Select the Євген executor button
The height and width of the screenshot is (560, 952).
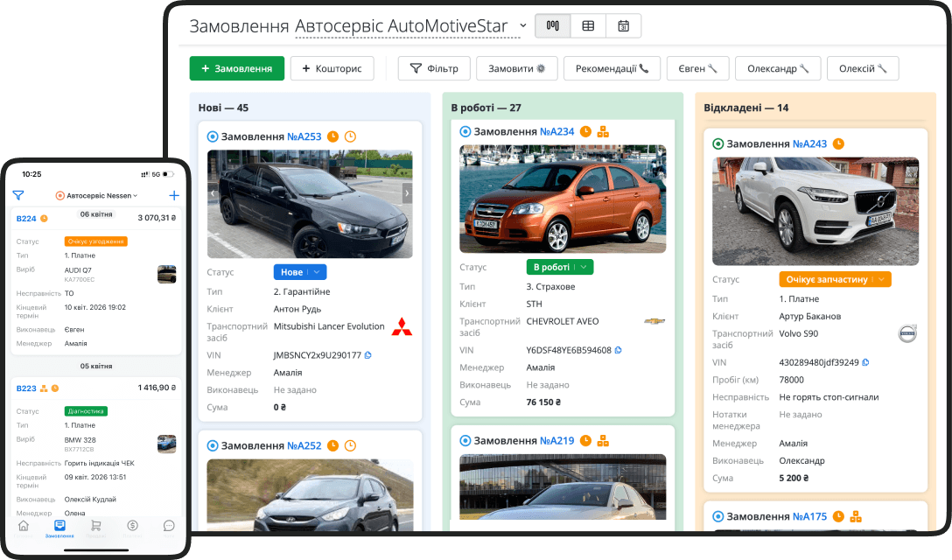point(697,68)
